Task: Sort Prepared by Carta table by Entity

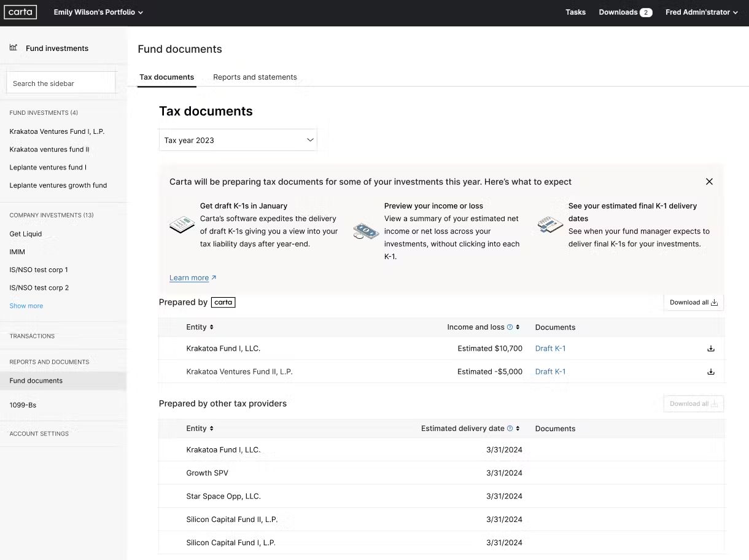Action: (x=211, y=327)
